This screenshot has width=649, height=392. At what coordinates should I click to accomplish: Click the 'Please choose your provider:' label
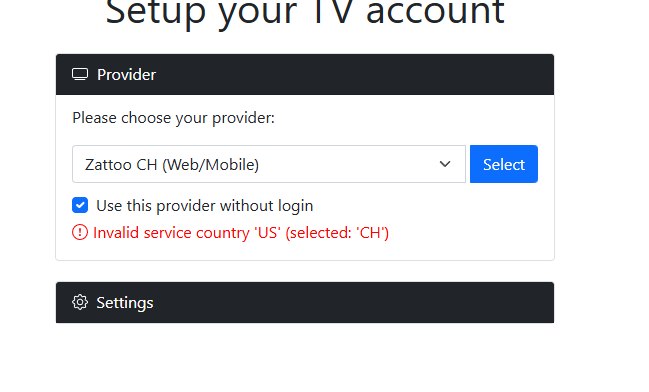[x=173, y=118]
